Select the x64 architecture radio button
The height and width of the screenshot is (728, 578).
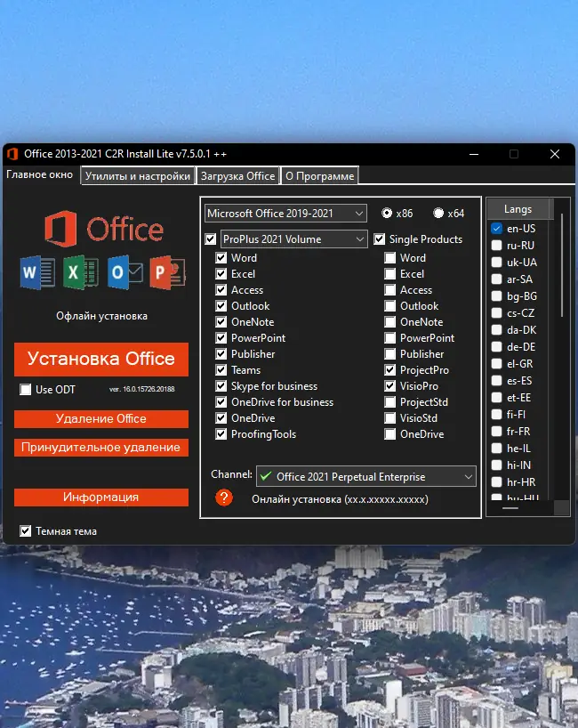pyautogui.click(x=438, y=213)
